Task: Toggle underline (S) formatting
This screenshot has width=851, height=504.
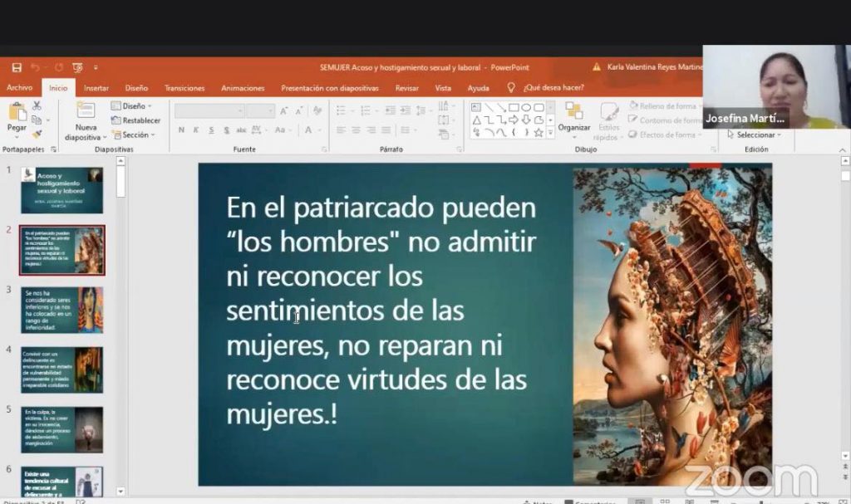Action: coord(211,130)
